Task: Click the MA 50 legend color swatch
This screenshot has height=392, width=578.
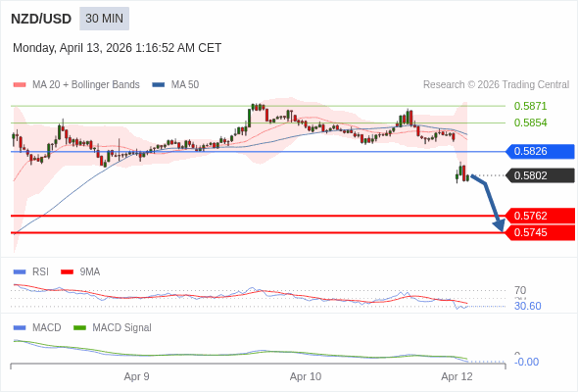Action: coord(159,85)
